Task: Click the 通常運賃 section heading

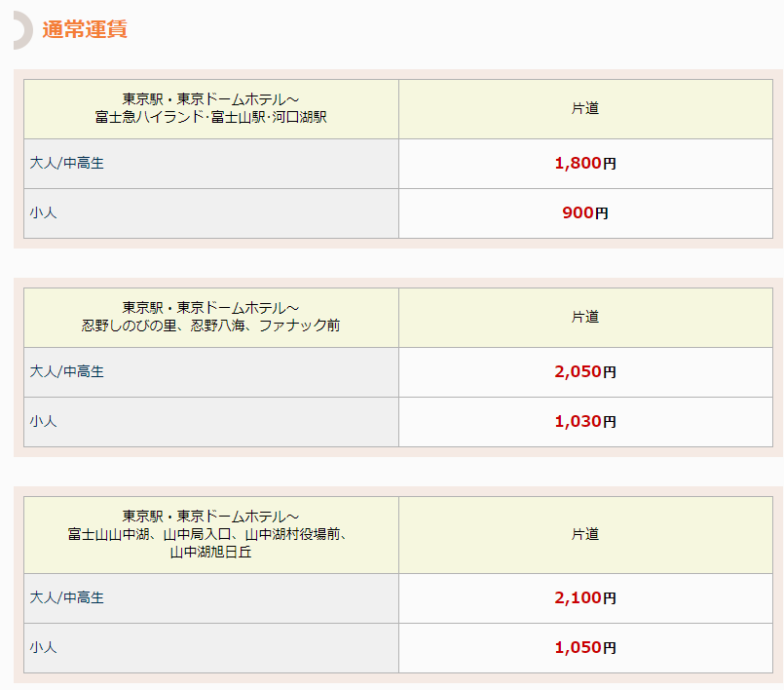Action: (85, 29)
